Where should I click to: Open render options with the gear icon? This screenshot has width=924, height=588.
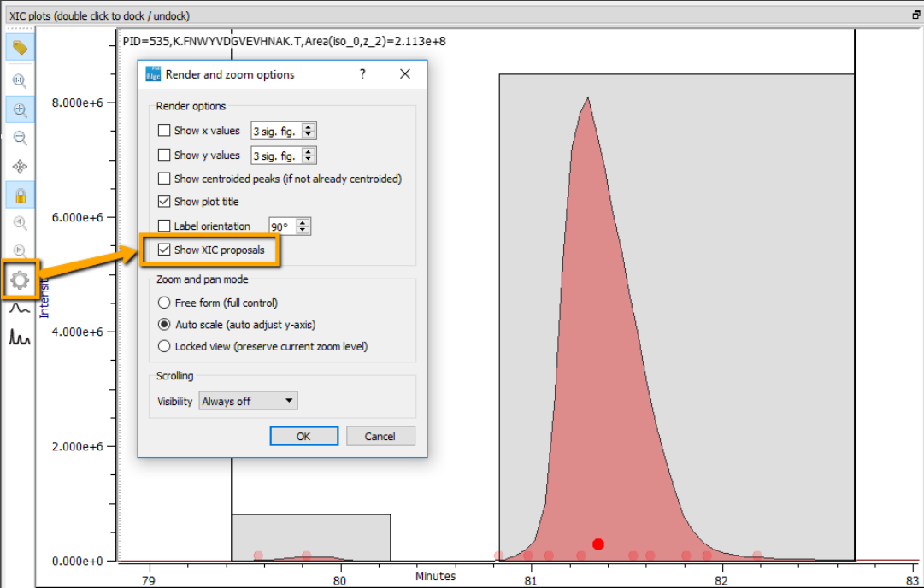pos(20,279)
